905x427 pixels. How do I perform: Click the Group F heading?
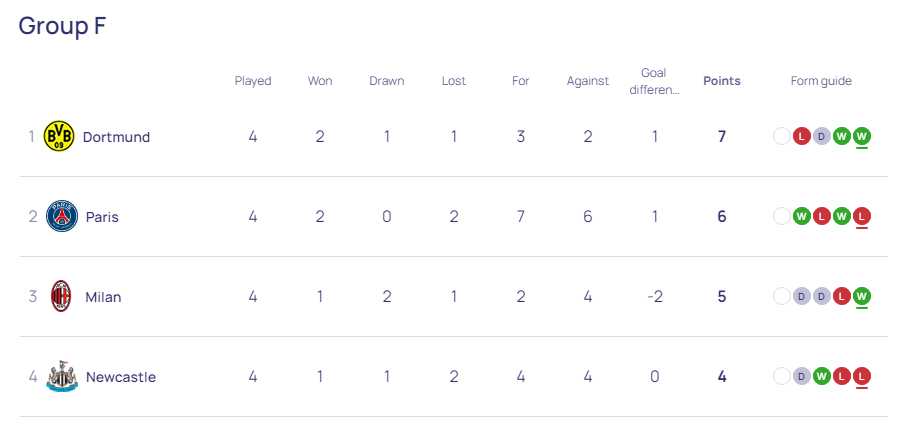(x=62, y=26)
